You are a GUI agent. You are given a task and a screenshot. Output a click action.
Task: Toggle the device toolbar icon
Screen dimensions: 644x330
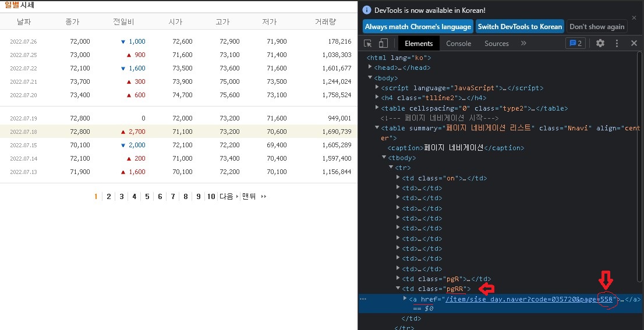tap(383, 43)
